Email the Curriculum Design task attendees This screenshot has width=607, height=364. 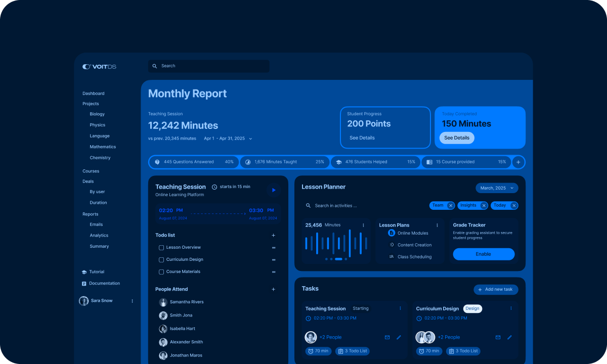(498, 337)
